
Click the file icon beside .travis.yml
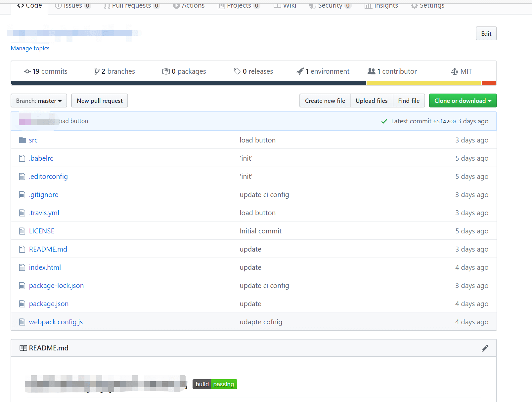(22, 213)
